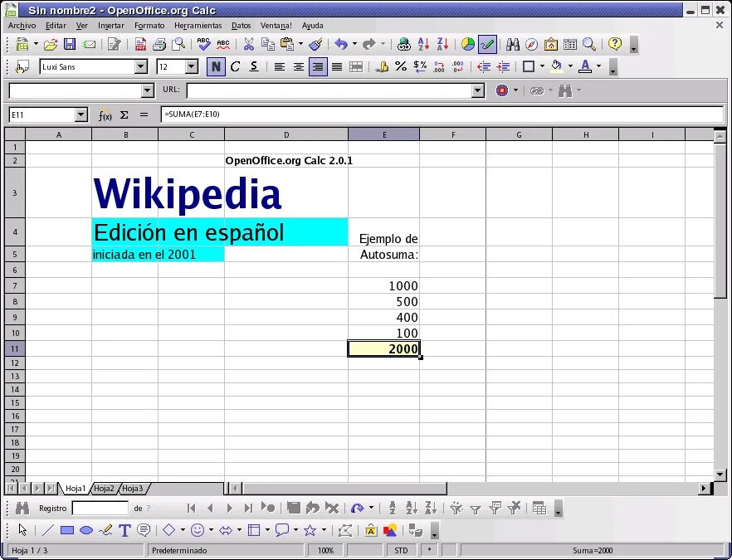Click the background color paint bucket
Screen dimensions: 732x560
tap(556, 66)
